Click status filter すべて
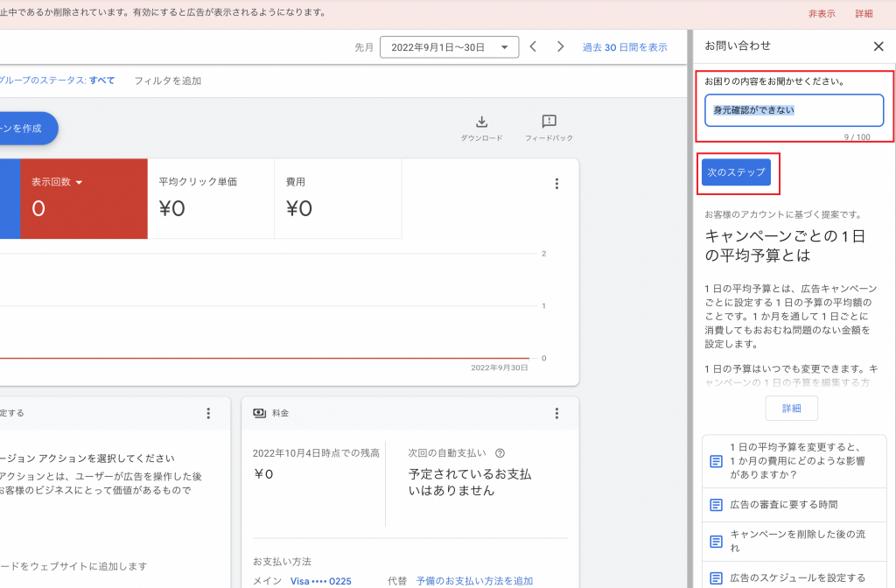Screen dimensions: 896x588 (101, 80)
